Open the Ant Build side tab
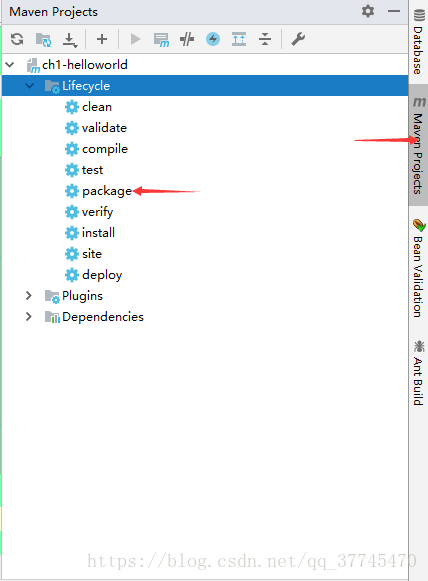428x581 pixels. coord(419,373)
